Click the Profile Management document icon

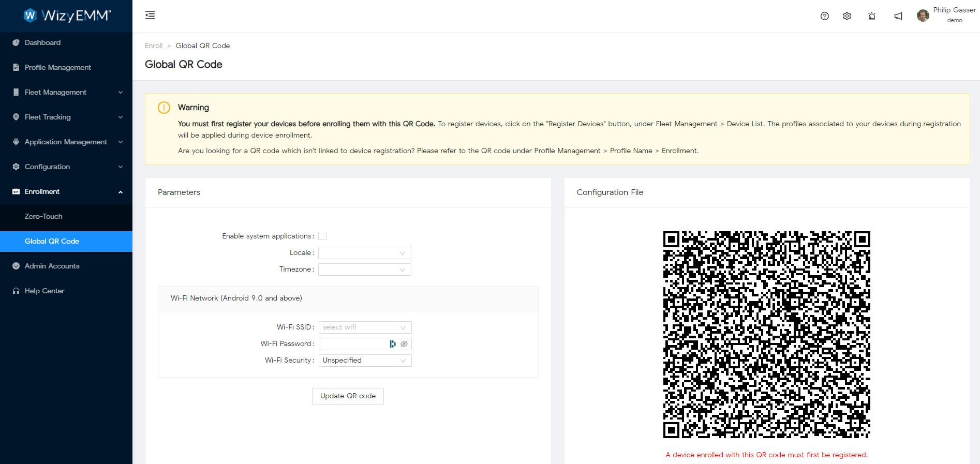click(x=16, y=67)
